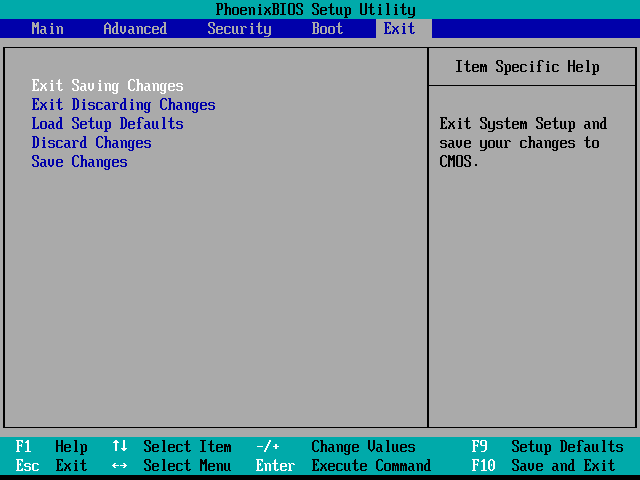This screenshot has height=480, width=640.
Task: Click the left-right arrow Select Menu icon
Action: pyautogui.click(x=119, y=466)
